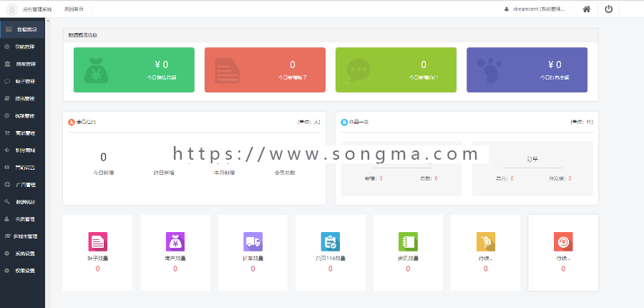Click the round logo in the header
644x308 pixels.
coord(12,9)
